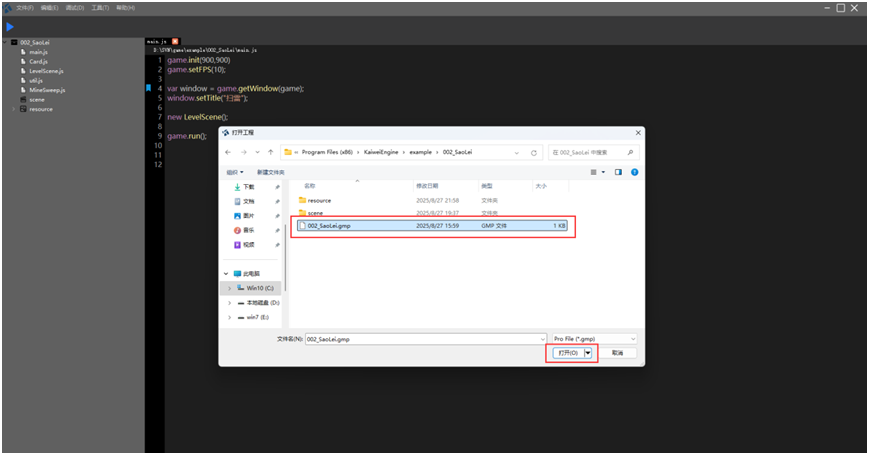Image resolution: width=869 pixels, height=455 pixels.
Task: Select the win7 (E:) drive
Action: tap(257, 317)
